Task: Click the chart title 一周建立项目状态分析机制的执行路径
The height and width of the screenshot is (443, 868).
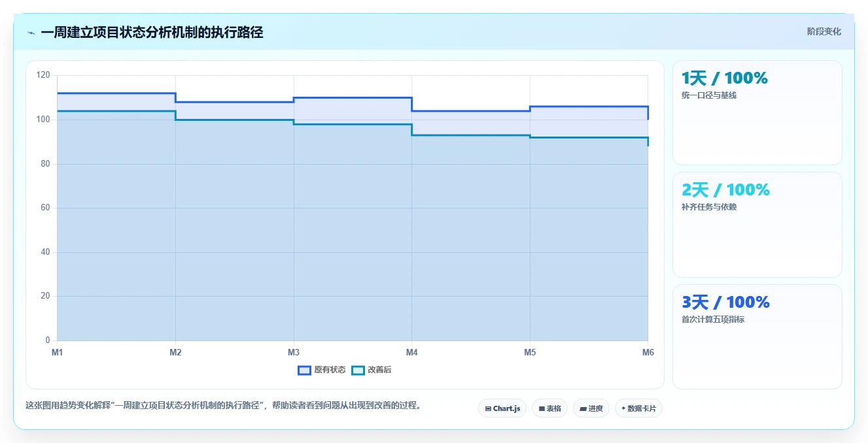Action: 152,32
